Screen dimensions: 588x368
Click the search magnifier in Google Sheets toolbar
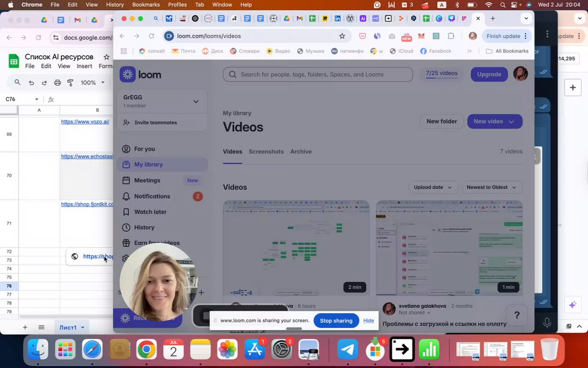point(17,82)
